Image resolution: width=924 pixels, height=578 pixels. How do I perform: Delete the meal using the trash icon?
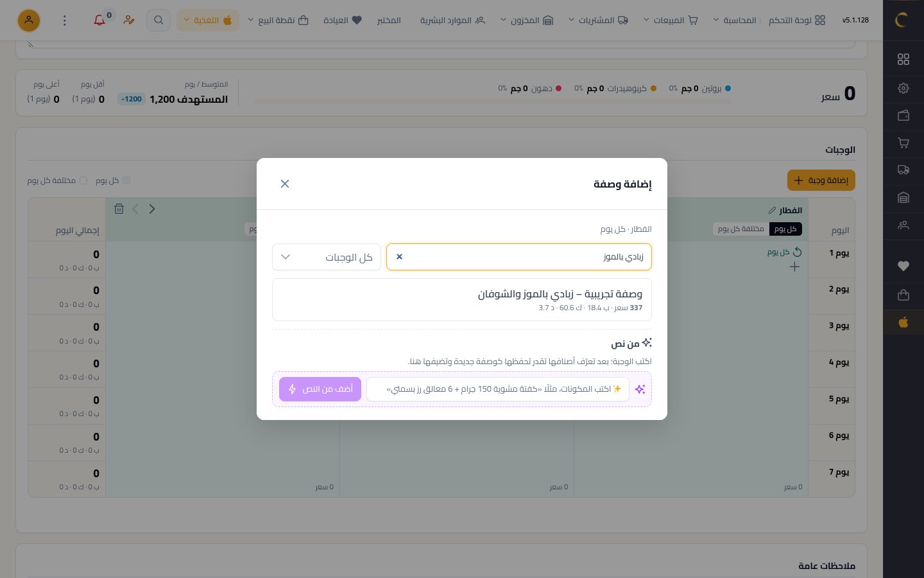119,209
